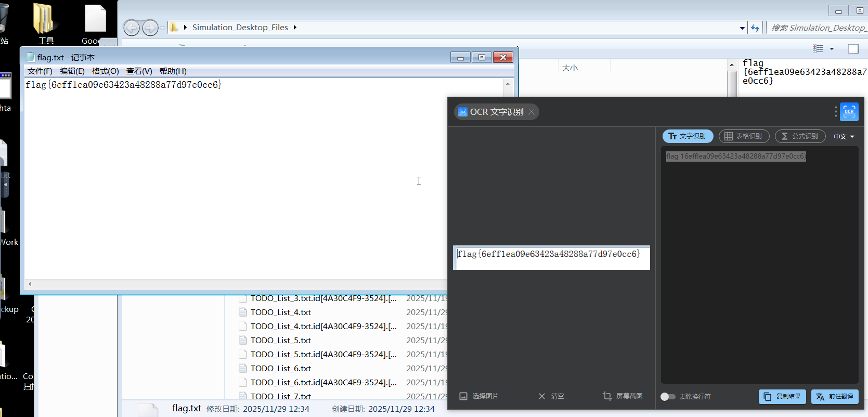Open the change view options dropdown arrow

[x=832, y=49]
